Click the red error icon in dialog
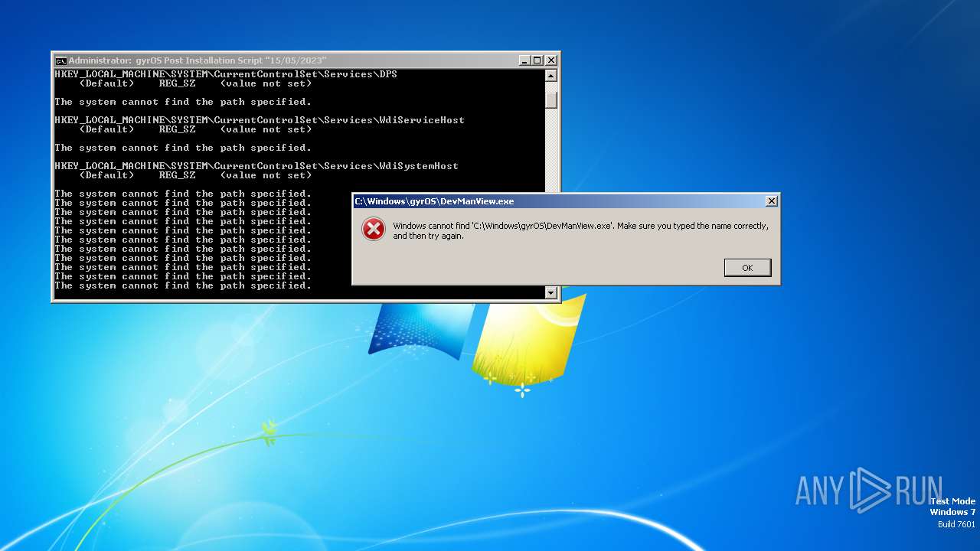 [374, 229]
